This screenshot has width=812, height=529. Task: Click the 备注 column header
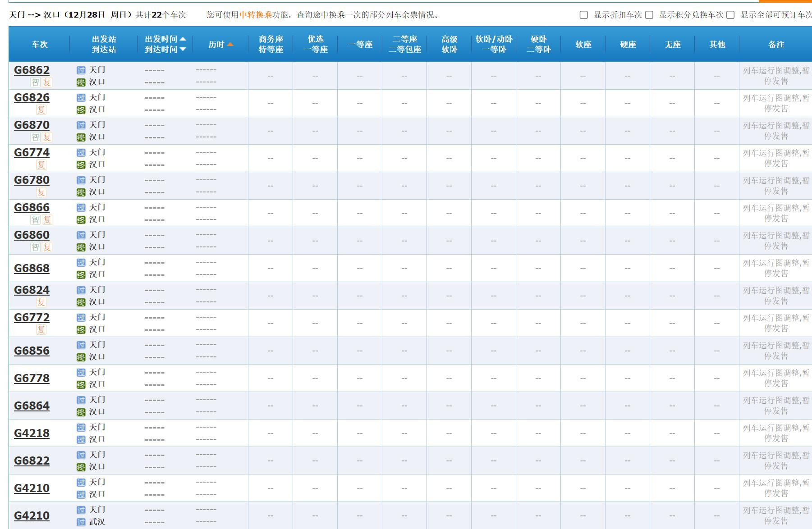[x=776, y=45]
